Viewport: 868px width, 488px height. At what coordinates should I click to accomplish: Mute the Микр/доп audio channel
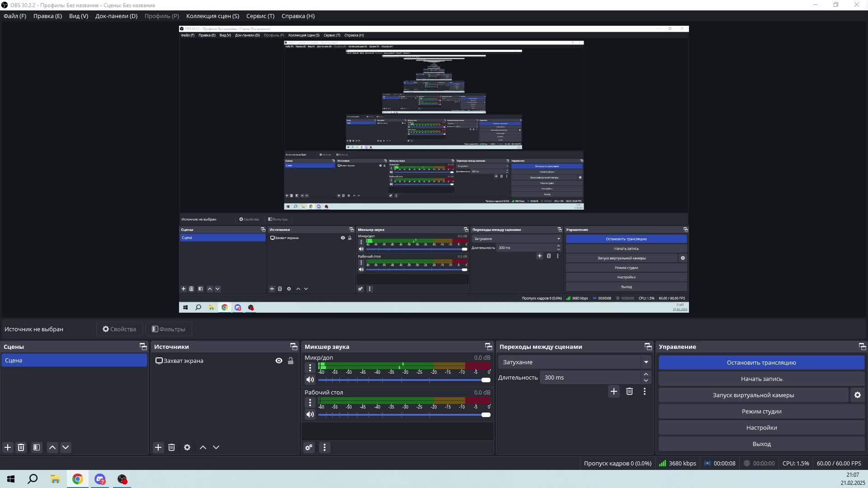310,380
